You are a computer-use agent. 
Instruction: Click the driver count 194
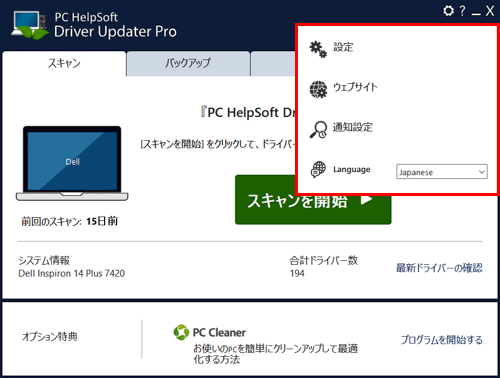coord(297,273)
